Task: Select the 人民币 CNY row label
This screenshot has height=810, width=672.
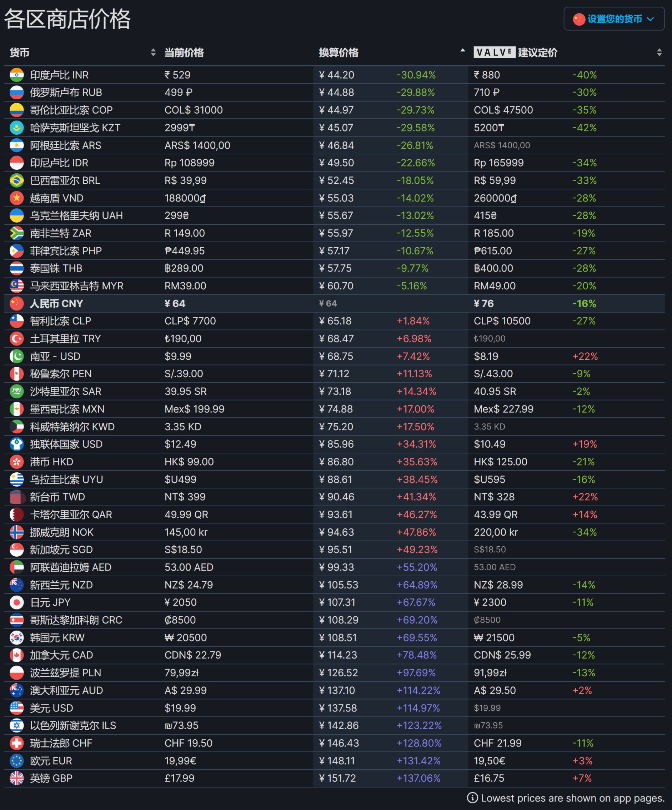Action: [x=56, y=304]
